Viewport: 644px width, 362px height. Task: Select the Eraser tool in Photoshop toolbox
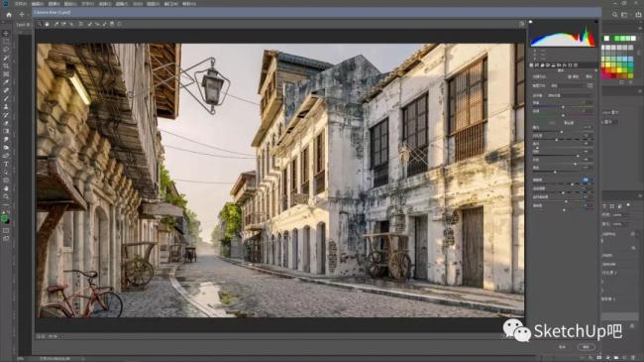click(6, 123)
